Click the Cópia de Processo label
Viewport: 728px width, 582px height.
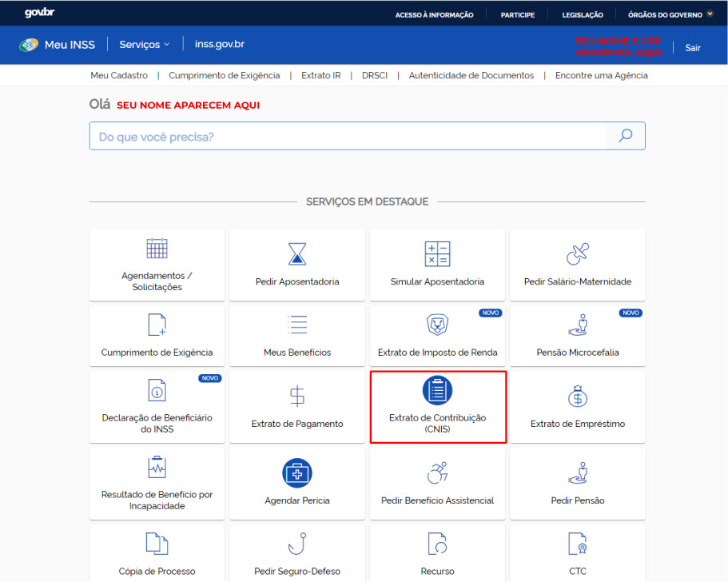pos(157,572)
